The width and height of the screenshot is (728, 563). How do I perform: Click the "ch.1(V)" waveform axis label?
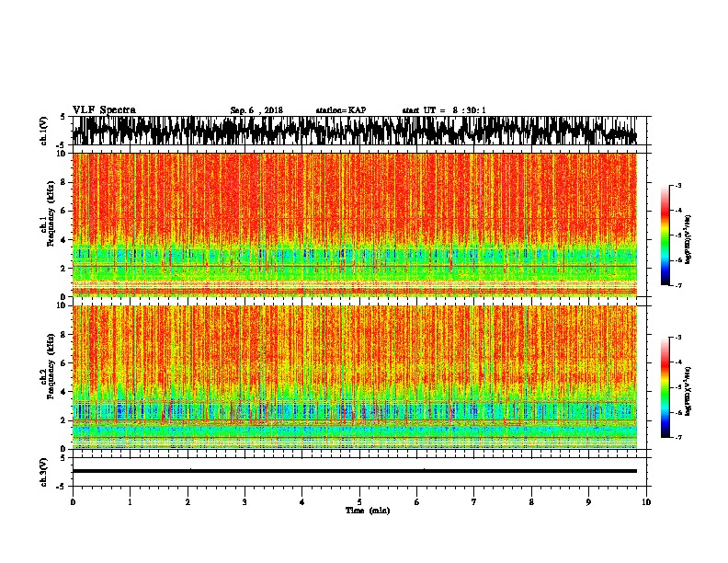[43, 131]
